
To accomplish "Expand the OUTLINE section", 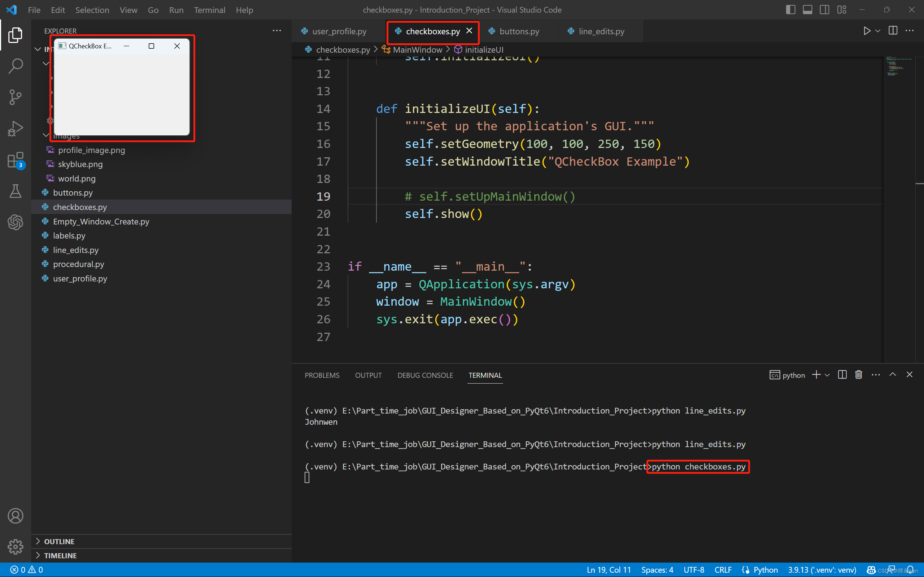I will coord(59,541).
